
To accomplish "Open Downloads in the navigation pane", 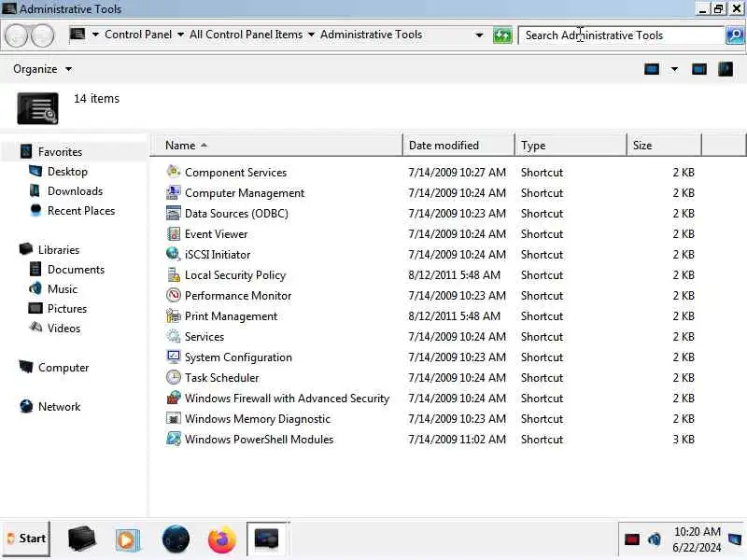I will [x=75, y=191].
